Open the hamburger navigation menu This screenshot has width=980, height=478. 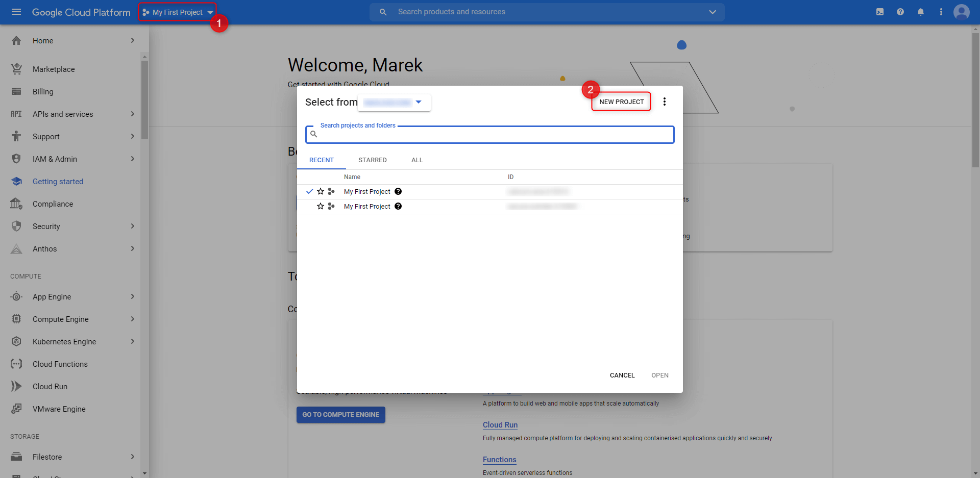(16, 12)
